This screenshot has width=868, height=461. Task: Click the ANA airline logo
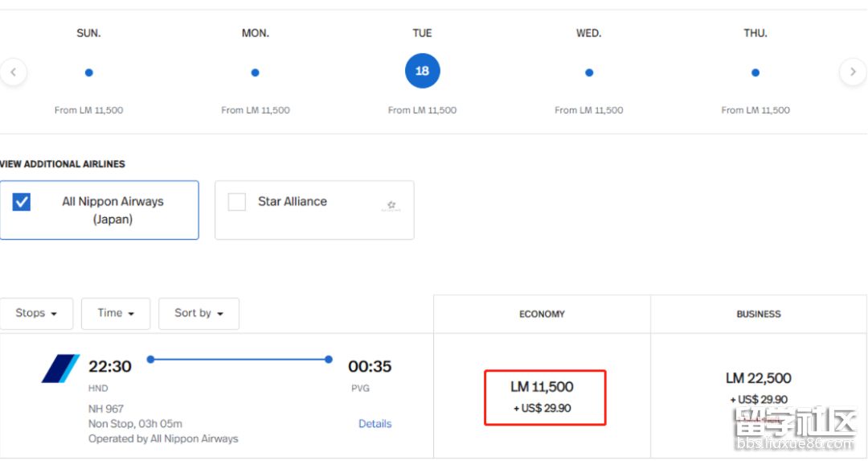(60, 368)
